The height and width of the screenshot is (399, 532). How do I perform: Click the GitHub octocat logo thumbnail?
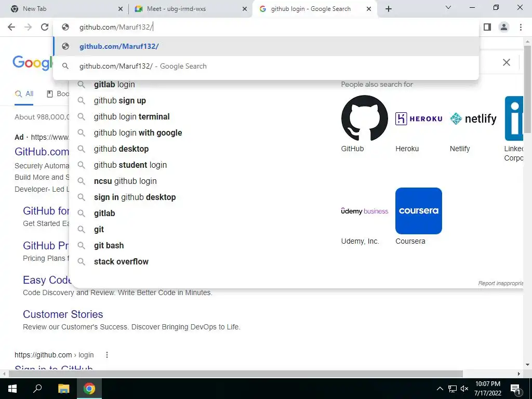[x=364, y=118]
